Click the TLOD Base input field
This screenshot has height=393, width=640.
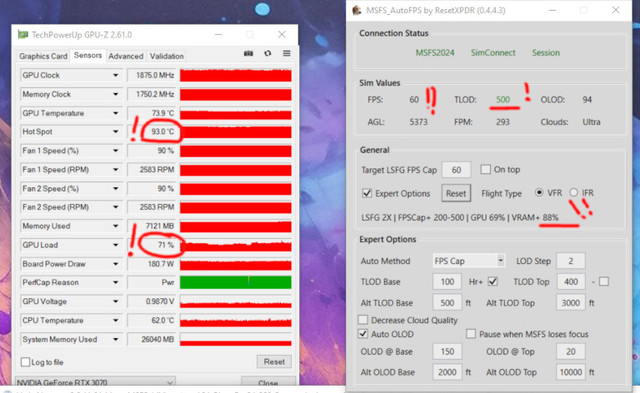click(x=447, y=282)
